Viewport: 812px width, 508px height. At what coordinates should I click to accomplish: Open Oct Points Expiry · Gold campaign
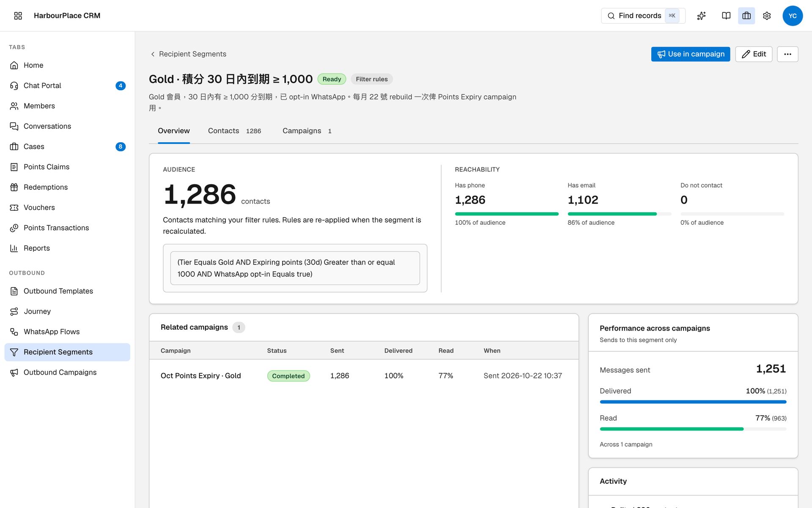tap(201, 375)
